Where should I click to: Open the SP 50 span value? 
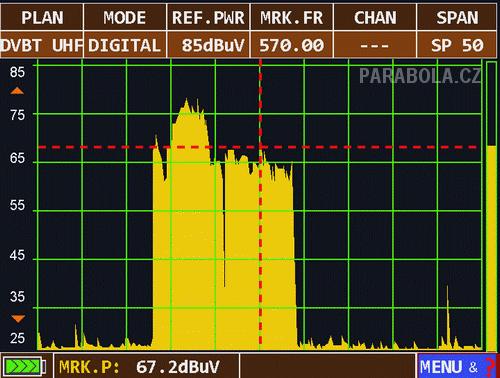(457, 45)
